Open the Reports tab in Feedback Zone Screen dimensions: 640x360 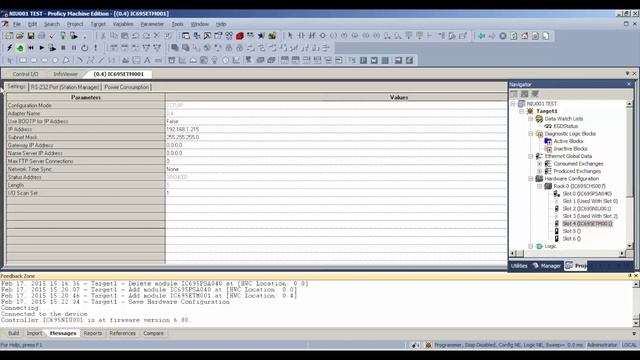point(93,333)
